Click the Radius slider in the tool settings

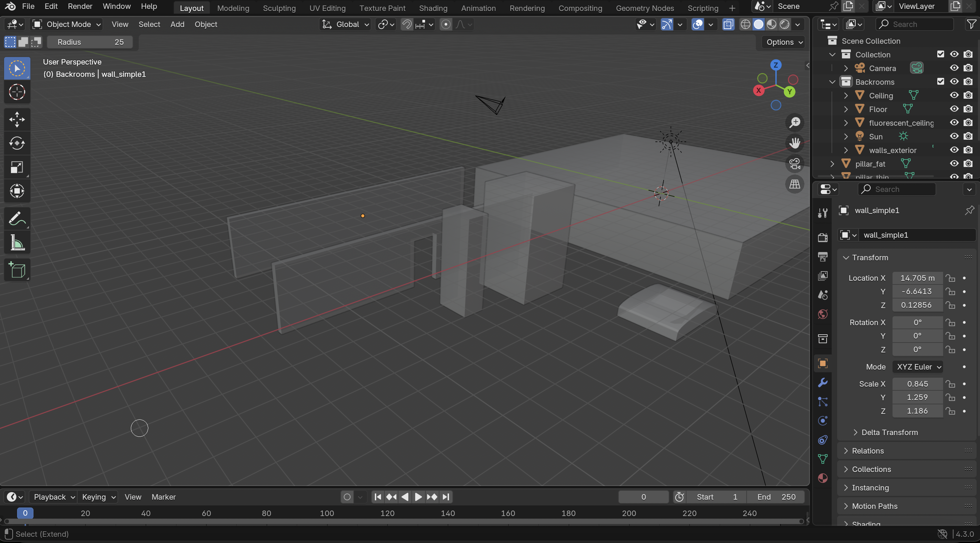coord(90,42)
